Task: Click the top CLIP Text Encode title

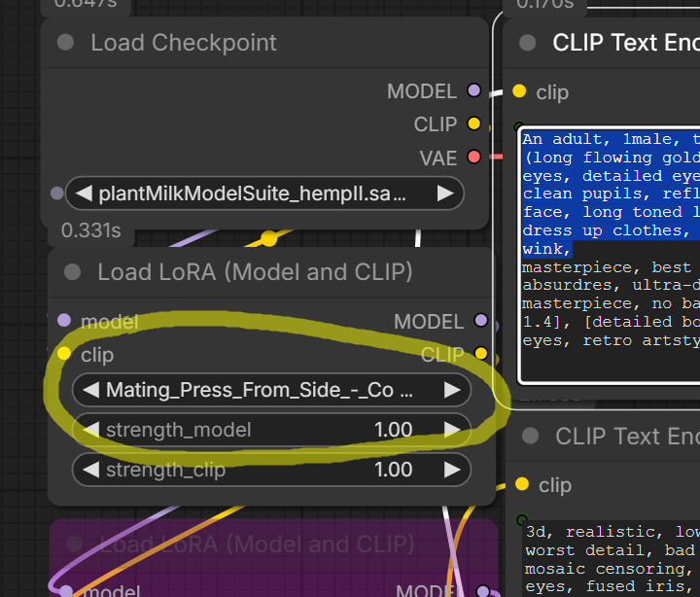Action: 626,43
